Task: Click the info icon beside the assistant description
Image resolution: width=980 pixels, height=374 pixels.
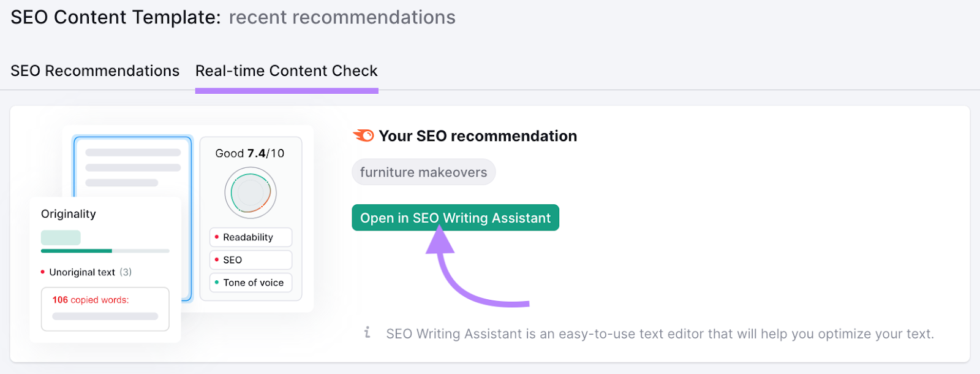Action: 367,334
